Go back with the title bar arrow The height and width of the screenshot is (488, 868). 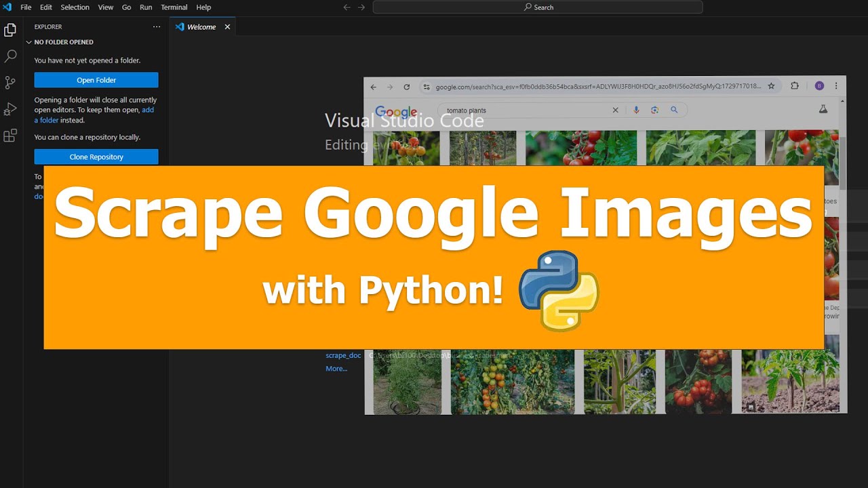coord(347,7)
